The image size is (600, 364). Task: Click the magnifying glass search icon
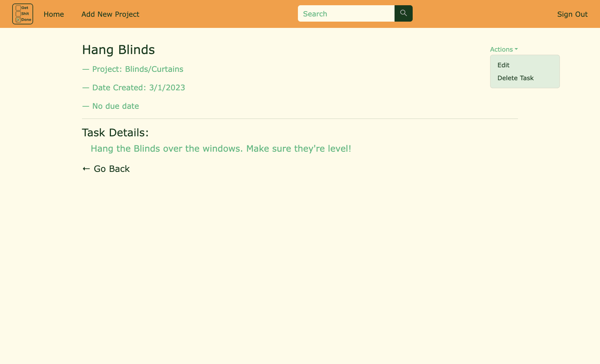(x=403, y=13)
